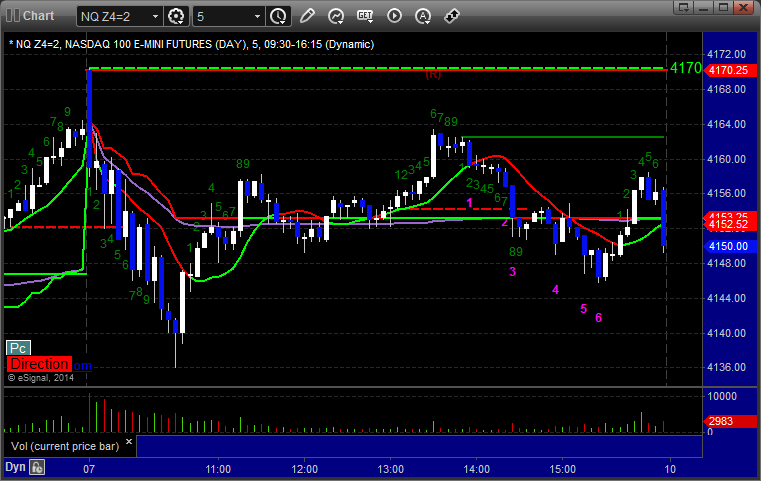761x481 pixels.
Task: Open the clock time template menu
Action: coord(278,17)
